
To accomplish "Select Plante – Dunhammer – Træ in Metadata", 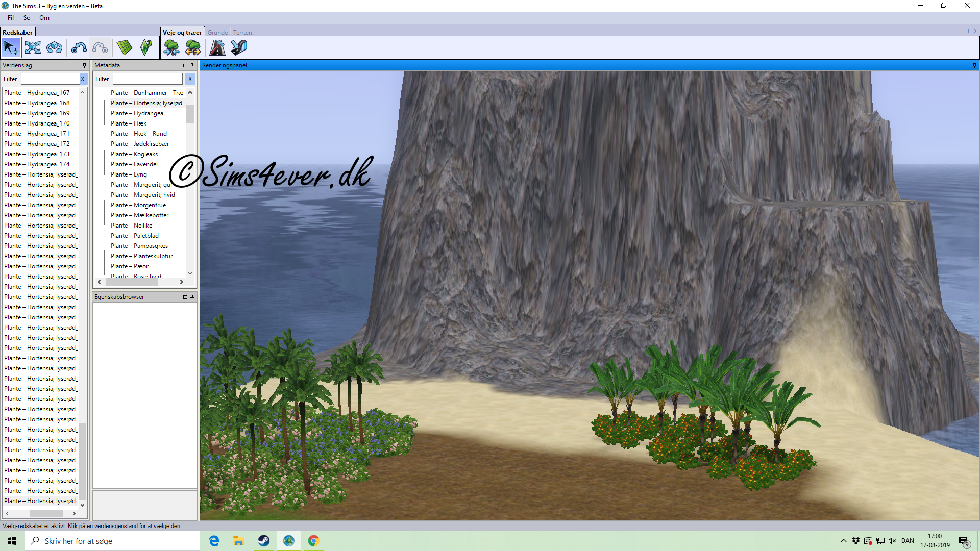I will (147, 93).
